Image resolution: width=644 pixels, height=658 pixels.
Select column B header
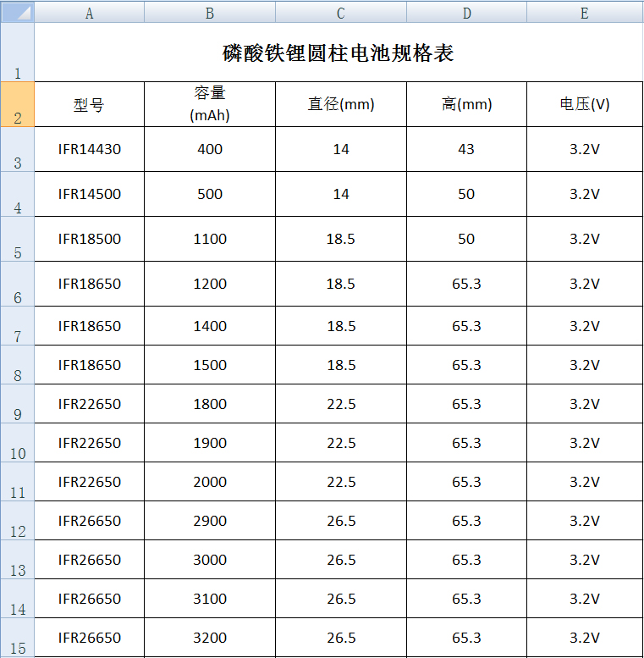pyautogui.click(x=210, y=12)
